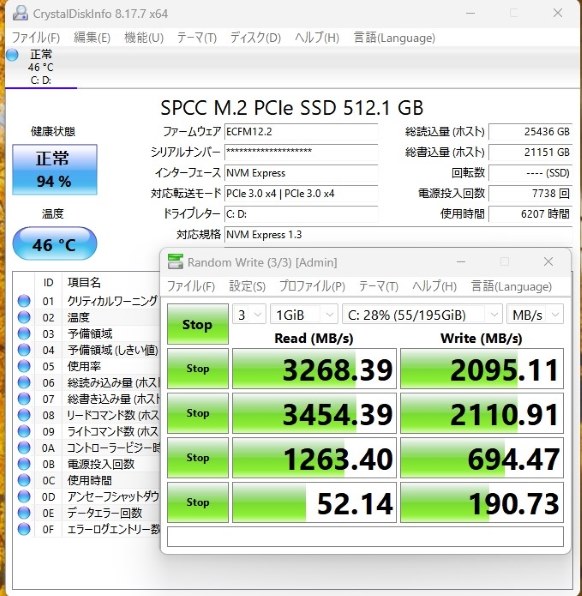Viewport: 582px width, 596px height.
Task: Click Stop button in the 3268.39 row
Action: click(x=198, y=368)
